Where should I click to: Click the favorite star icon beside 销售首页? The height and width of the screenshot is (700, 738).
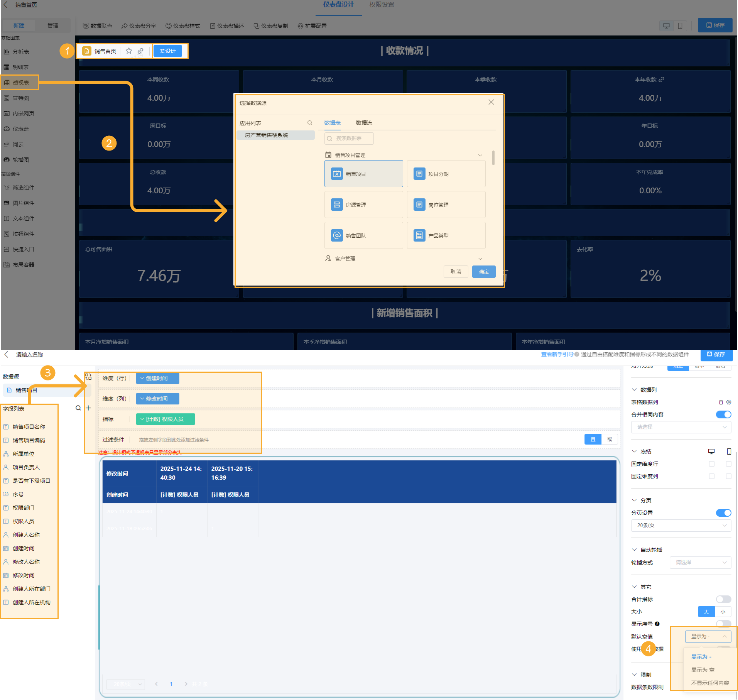pyautogui.click(x=129, y=51)
